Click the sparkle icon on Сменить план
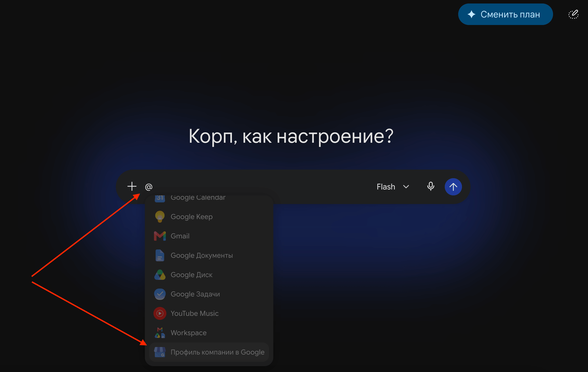This screenshot has height=372, width=588. point(471,14)
